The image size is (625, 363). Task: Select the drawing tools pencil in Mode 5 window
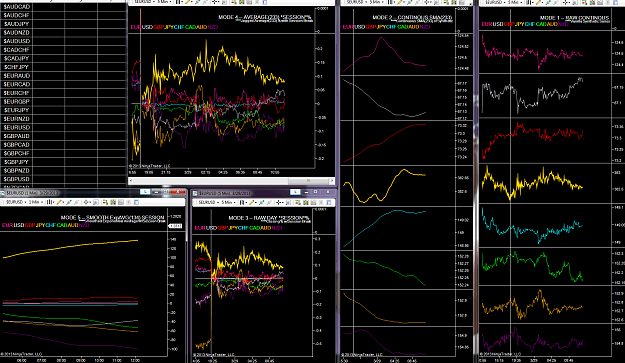click(x=60, y=202)
